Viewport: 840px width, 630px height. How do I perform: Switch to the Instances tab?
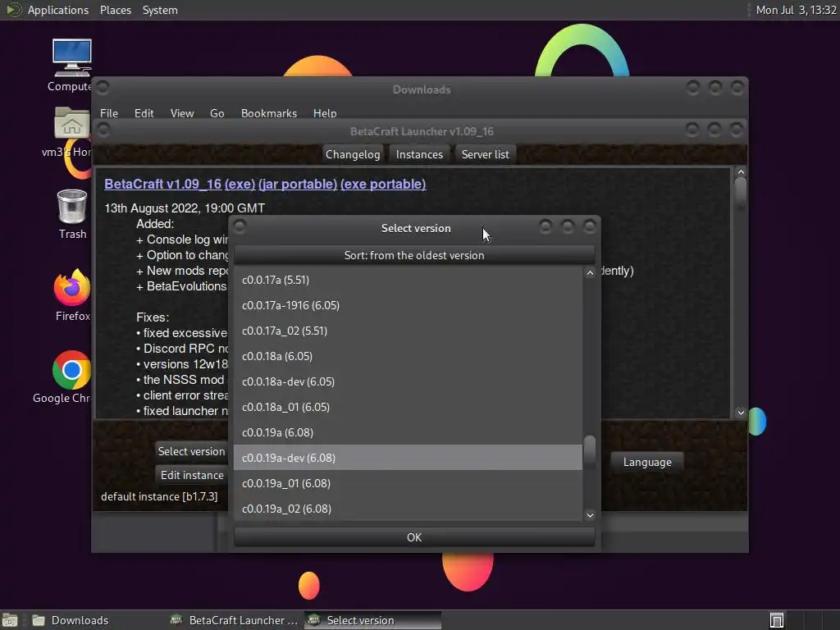point(419,154)
